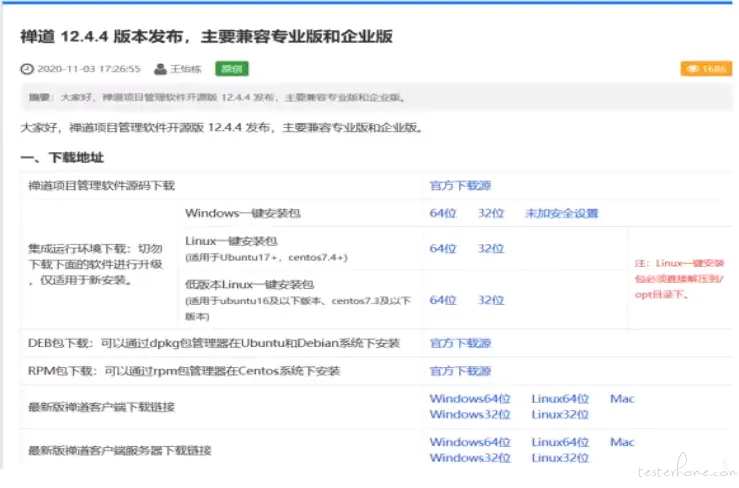Click the cell 低版本Linux一键安装包

[298, 300]
